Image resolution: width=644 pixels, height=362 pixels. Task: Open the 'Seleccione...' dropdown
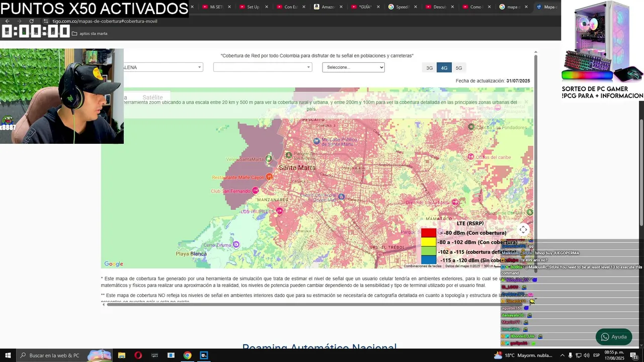click(353, 67)
